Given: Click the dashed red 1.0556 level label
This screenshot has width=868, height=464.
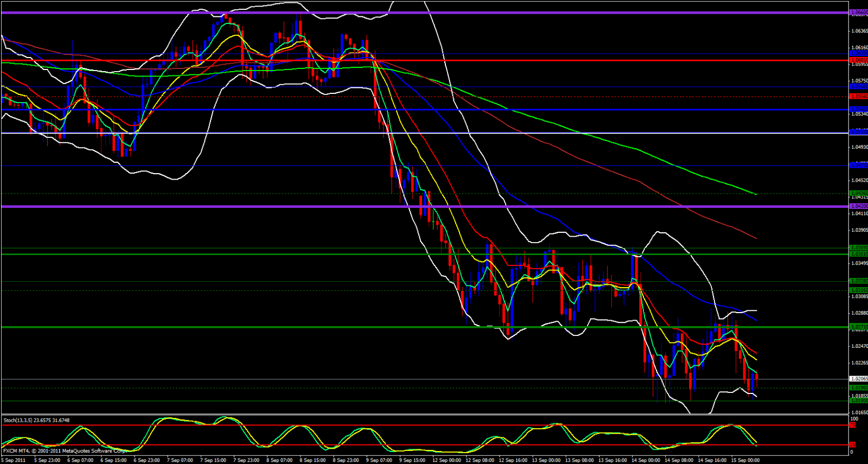Looking at the screenshot, I should pyautogui.click(x=858, y=97).
